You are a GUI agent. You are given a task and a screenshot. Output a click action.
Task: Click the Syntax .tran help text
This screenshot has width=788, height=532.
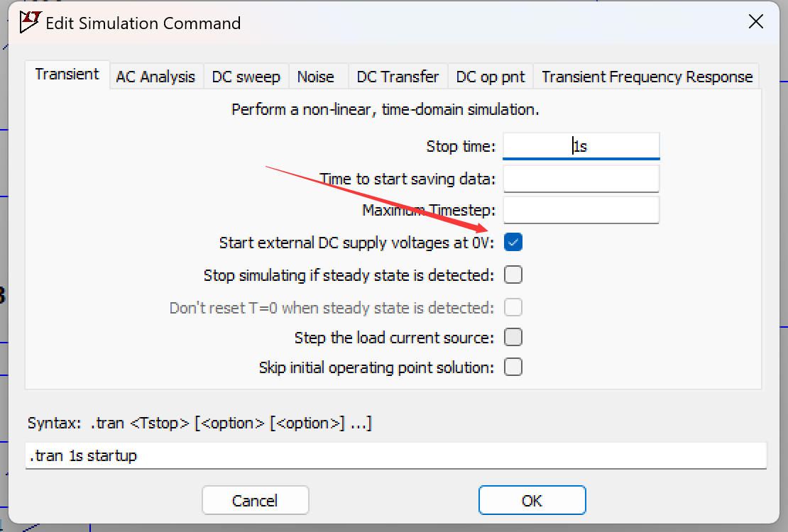[199, 423]
